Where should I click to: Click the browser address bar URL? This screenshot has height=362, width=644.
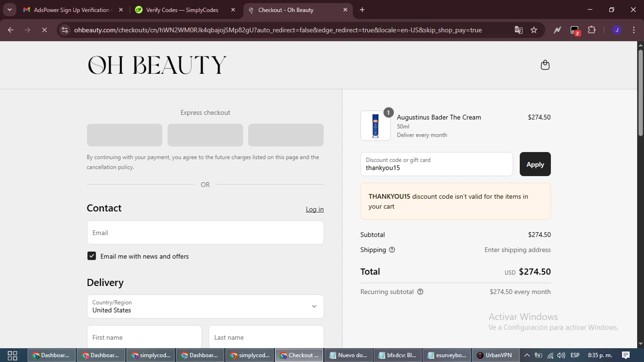(278, 30)
